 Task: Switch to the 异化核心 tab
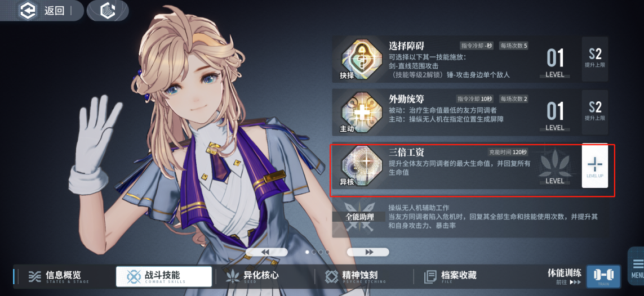pyautogui.click(x=252, y=276)
